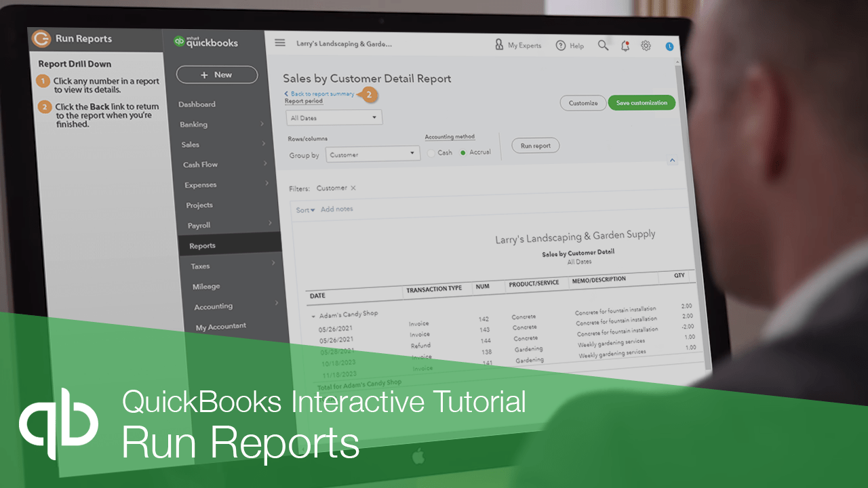Click invoice number 143
Viewport: 868px width, 488px height.
(x=484, y=329)
